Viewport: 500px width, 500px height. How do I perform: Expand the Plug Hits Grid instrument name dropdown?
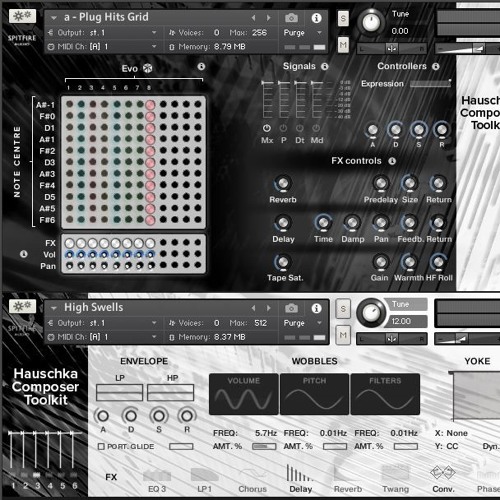[54, 18]
